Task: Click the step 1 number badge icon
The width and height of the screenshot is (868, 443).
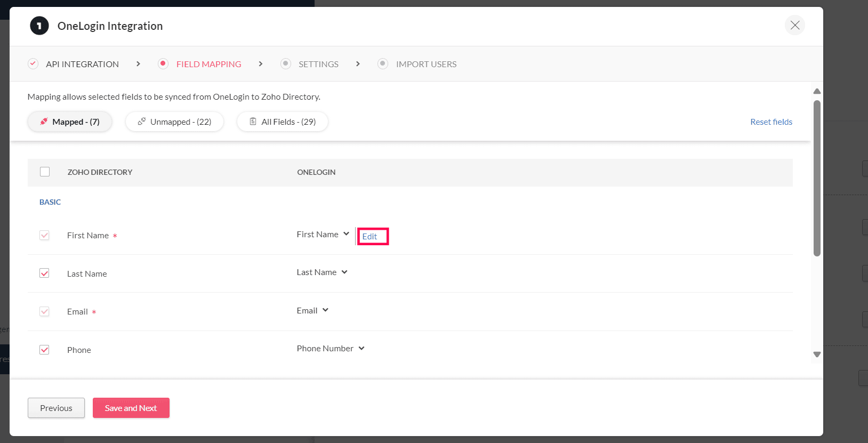Action: pyautogui.click(x=39, y=26)
